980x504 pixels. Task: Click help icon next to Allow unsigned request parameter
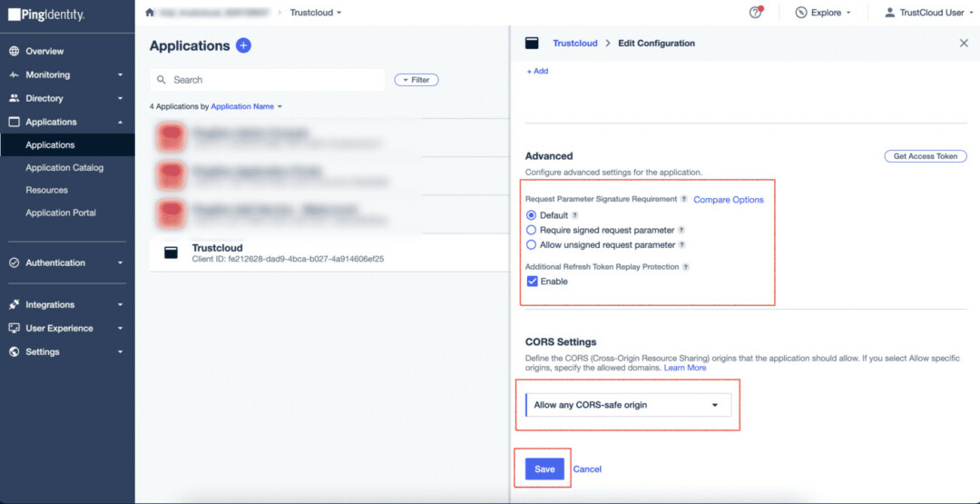coord(681,245)
